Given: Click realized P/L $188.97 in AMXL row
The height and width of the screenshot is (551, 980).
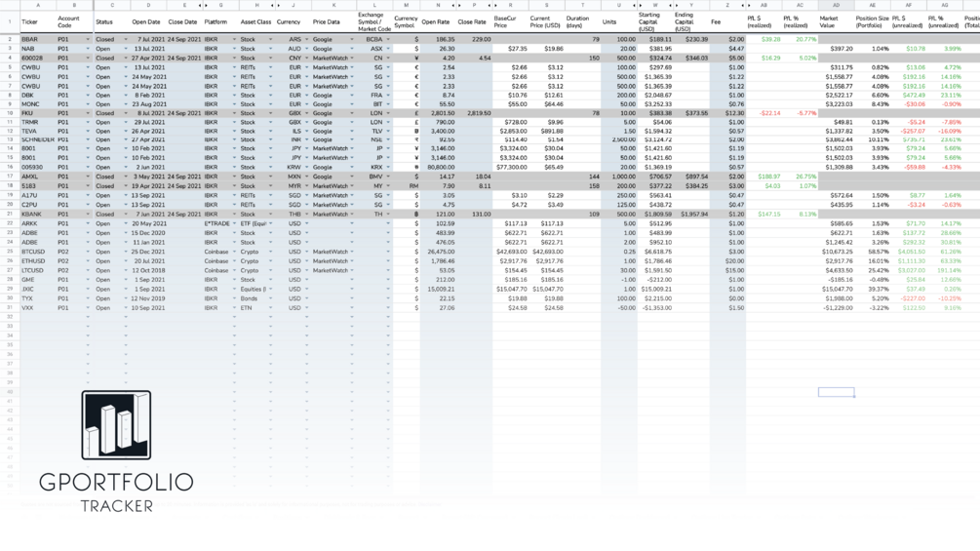Looking at the screenshot, I should coord(764,177).
